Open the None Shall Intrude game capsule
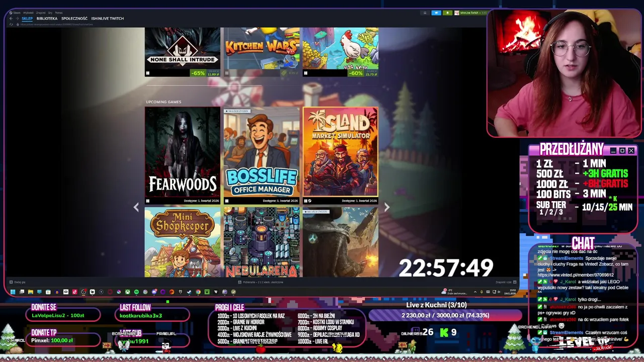The image size is (644, 362). 182,52
